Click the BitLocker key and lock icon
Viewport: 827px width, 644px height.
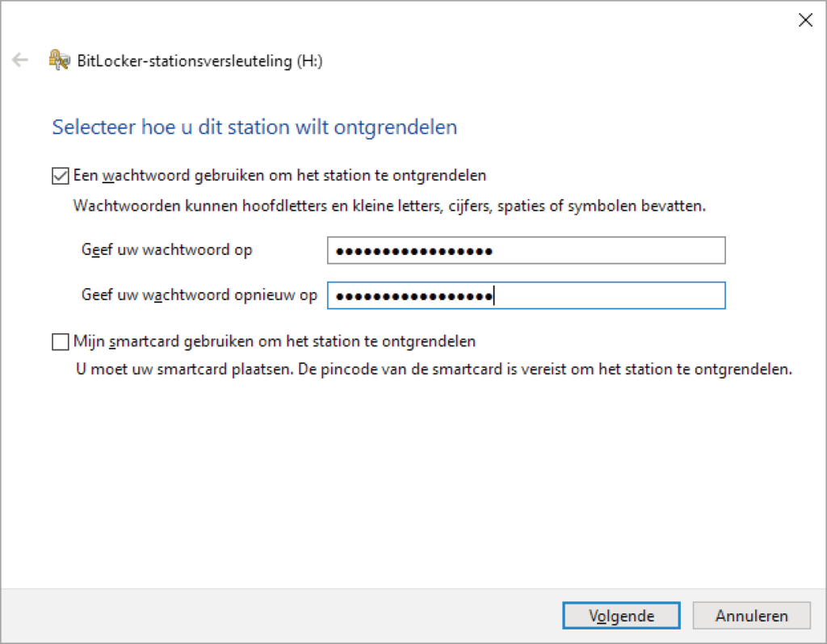tap(59, 61)
